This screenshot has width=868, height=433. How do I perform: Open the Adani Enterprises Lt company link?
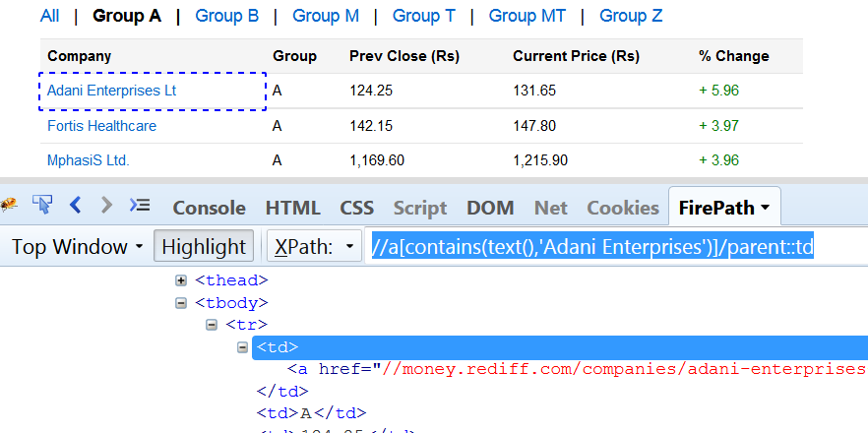tap(112, 91)
